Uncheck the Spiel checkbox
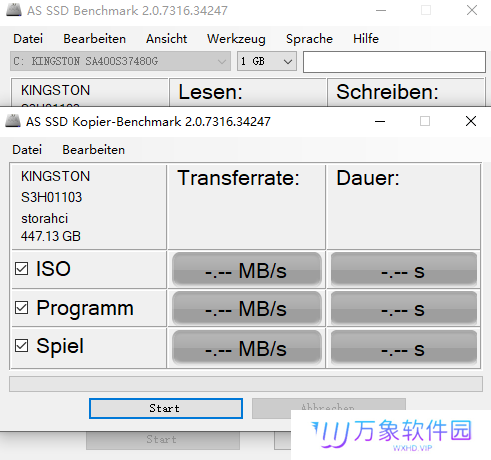The width and height of the screenshot is (491, 460). 22,346
